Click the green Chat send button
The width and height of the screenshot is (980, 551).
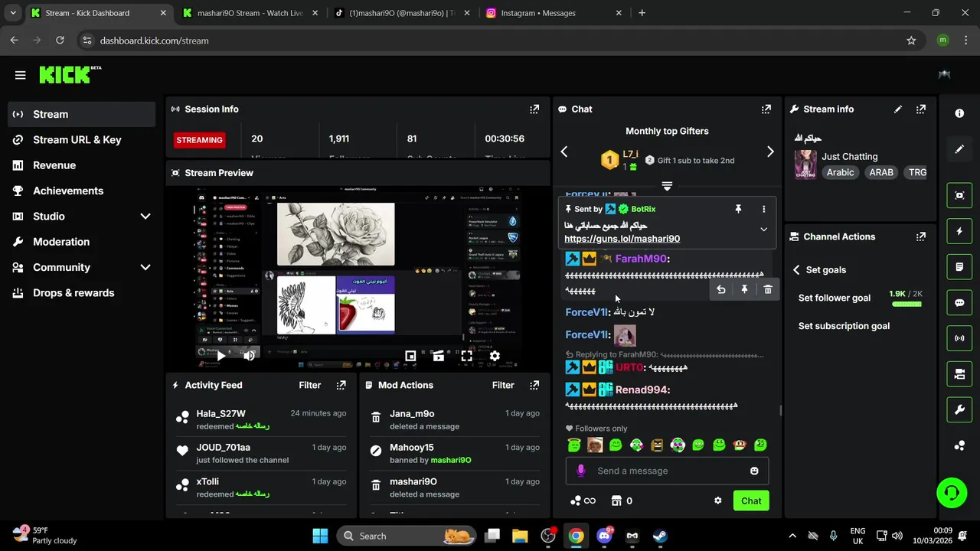(751, 500)
